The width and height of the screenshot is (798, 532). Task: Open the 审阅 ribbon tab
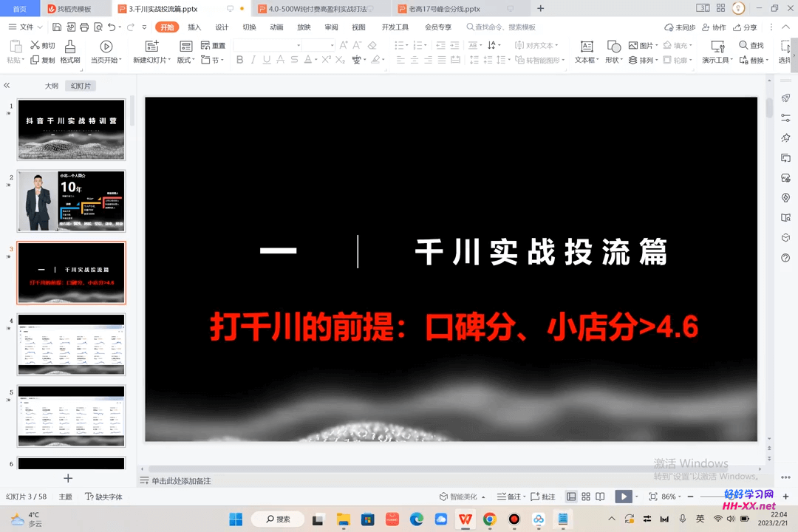click(331, 27)
